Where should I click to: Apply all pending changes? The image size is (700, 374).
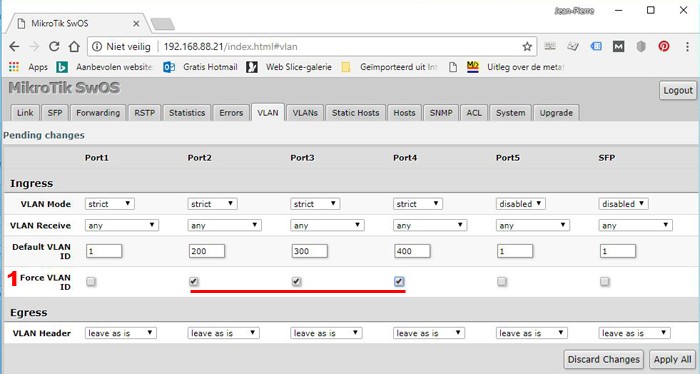pyautogui.click(x=672, y=359)
